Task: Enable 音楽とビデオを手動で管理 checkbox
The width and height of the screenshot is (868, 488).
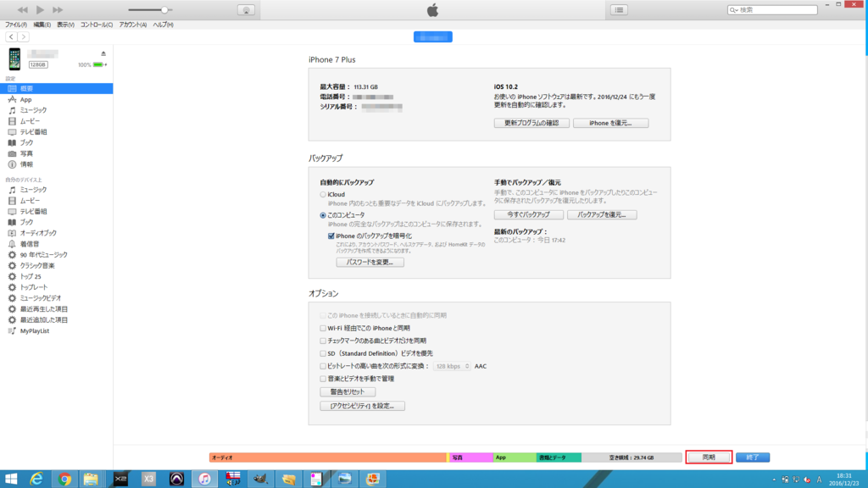Action: [x=323, y=379]
